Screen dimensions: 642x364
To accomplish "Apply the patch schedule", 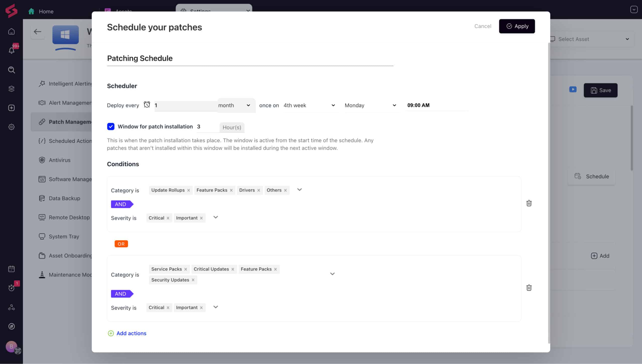I will coord(517,26).
